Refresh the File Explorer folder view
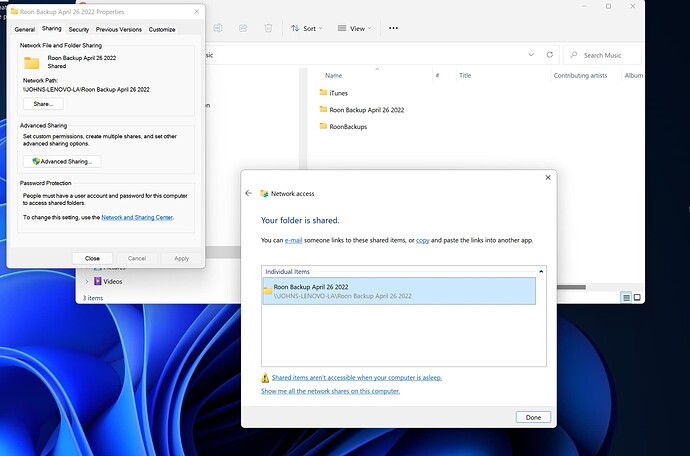The height and width of the screenshot is (456, 690). coord(550,55)
